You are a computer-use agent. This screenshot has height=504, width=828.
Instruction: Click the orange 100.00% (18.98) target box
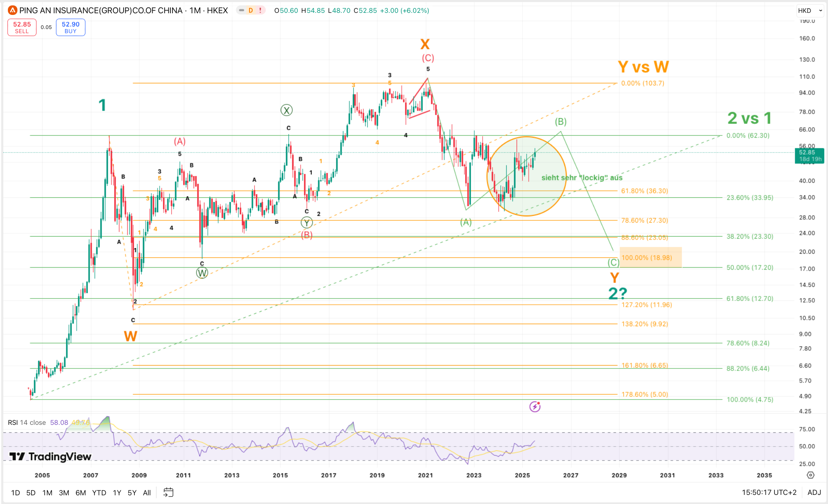click(x=650, y=257)
